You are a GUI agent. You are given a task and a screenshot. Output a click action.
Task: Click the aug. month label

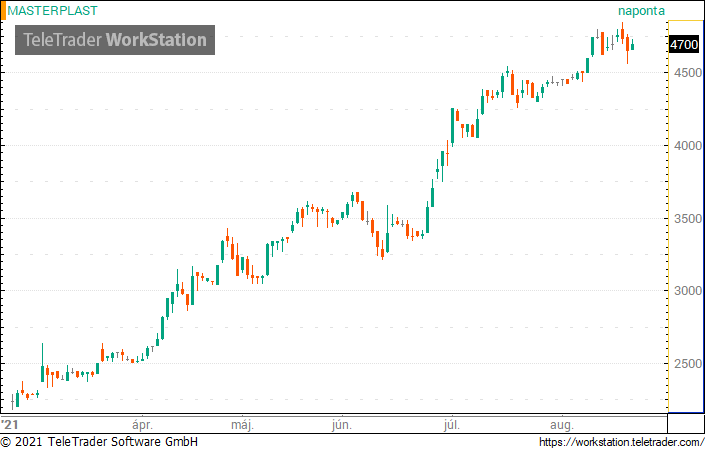pyautogui.click(x=562, y=425)
